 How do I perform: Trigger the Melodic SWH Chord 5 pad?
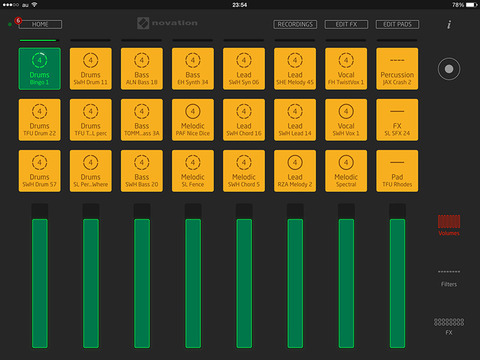(x=244, y=171)
